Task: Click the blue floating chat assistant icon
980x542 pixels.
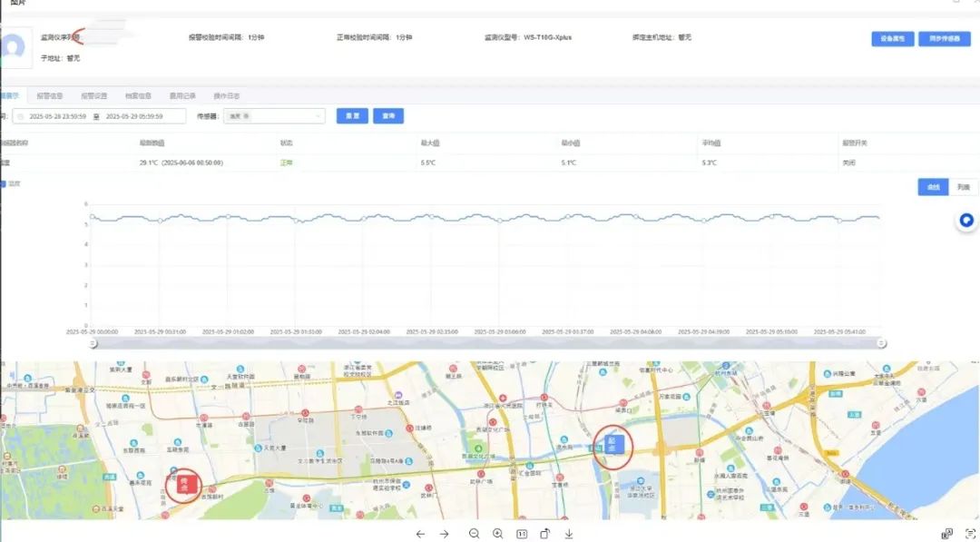Action: coord(967,220)
